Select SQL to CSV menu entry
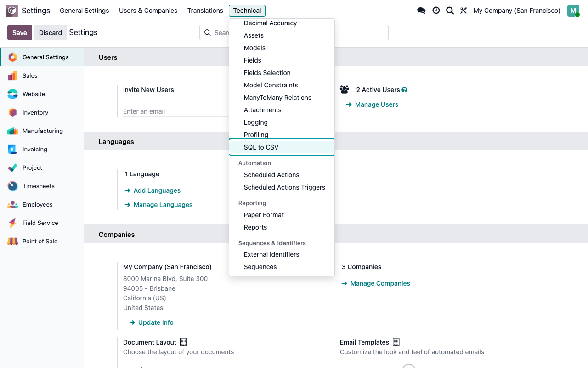 (282, 147)
